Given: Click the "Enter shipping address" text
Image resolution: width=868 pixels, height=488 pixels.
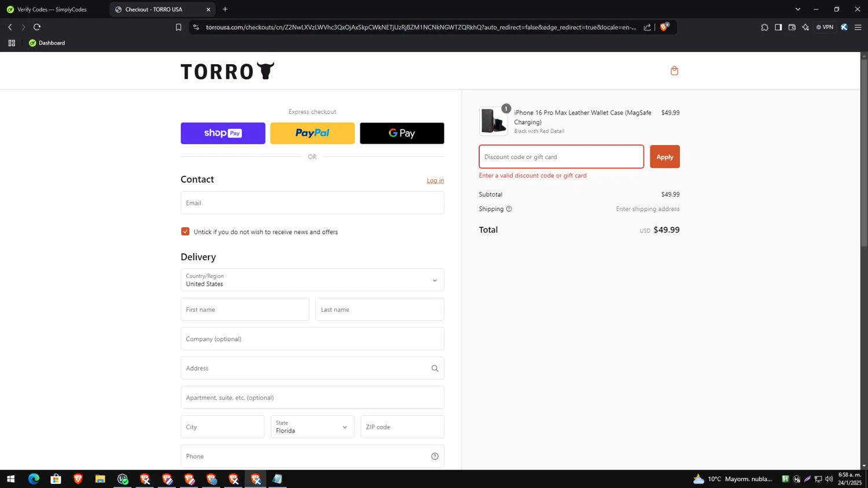Looking at the screenshot, I should coord(648,209).
